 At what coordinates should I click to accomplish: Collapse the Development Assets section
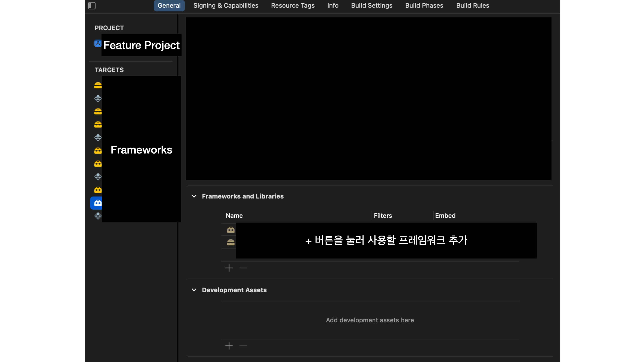194,290
